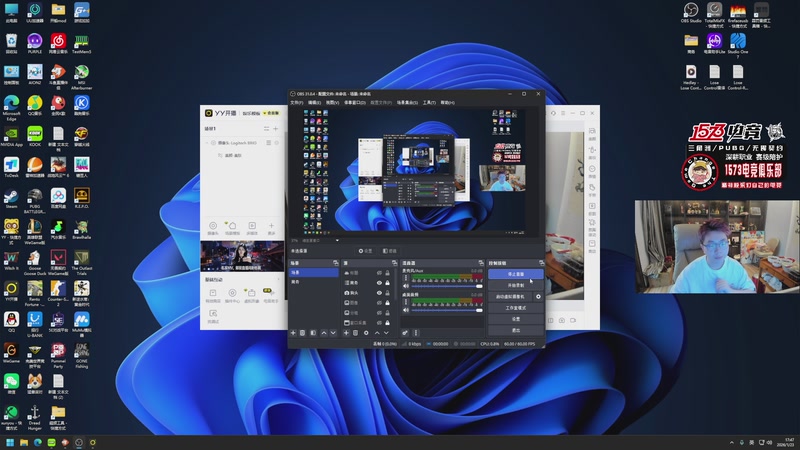Image resolution: width=800 pixels, height=450 pixels.
Task: Click the Exit button in Controls
Action: (515, 330)
